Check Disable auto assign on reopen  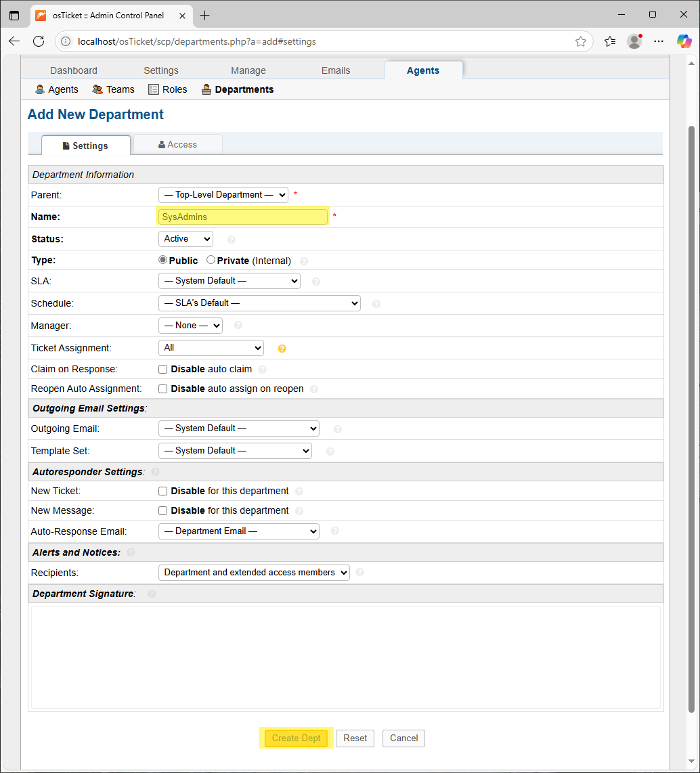point(162,389)
